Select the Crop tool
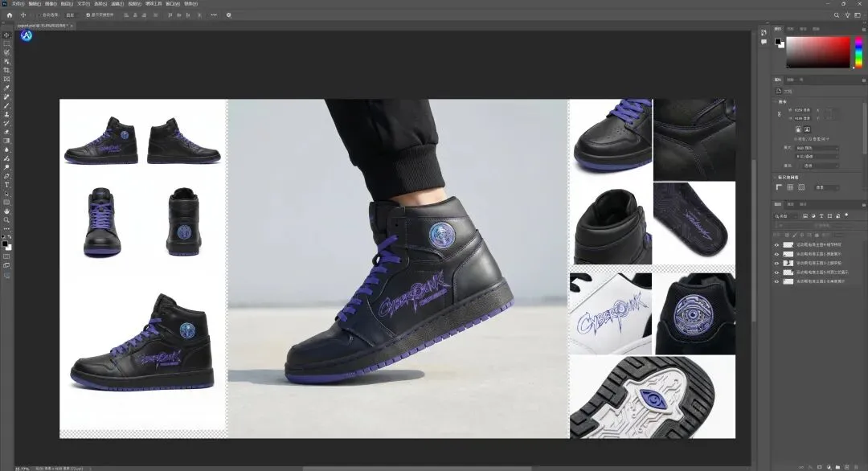The image size is (868, 471). pyautogui.click(x=6, y=70)
